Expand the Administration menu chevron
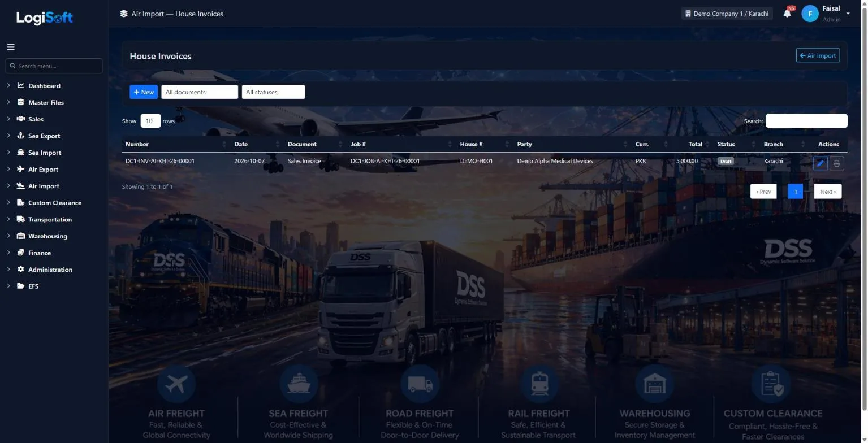The height and width of the screenshot is (443, 868). click(x=8, y=270)
